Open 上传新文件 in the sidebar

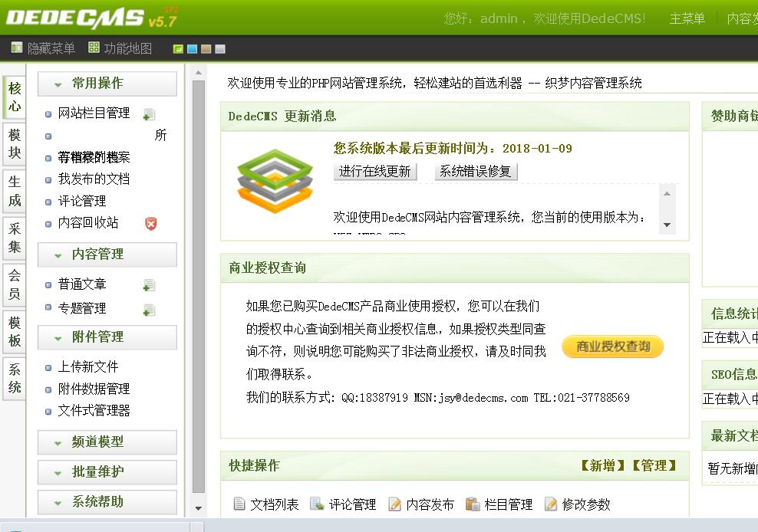tap(88, 366)
